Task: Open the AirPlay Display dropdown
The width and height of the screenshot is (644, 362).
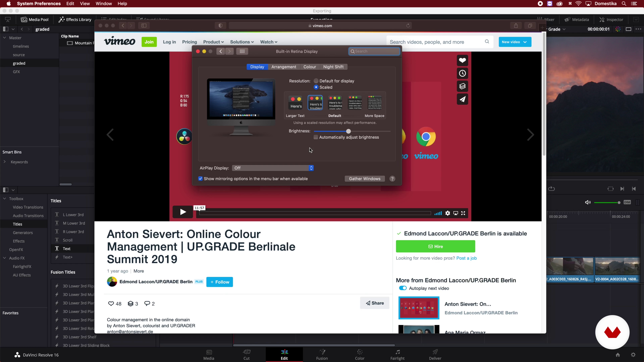Action: click(x=273, y=168)
